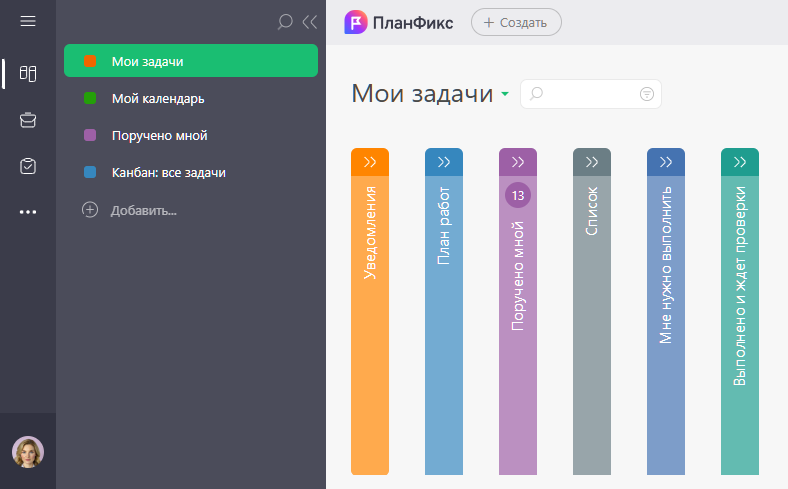Click the План работ vertical column label
The width and height of the screenshot is (788, 489).
tap(444, 226)
